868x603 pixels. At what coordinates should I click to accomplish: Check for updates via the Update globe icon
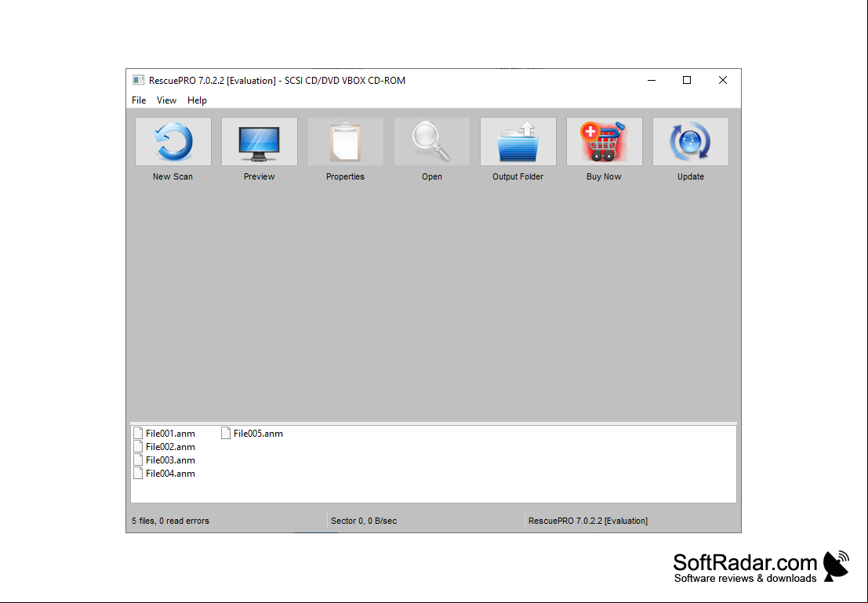click(691, 141)
